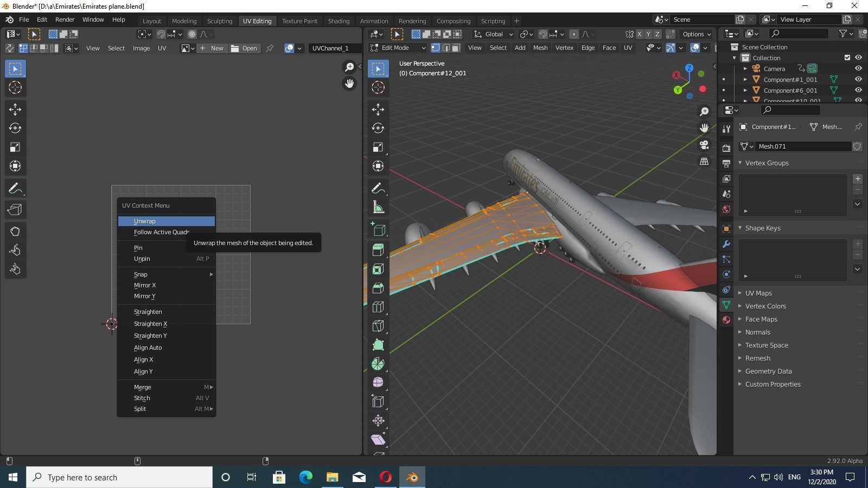Select the Annotate tool in UV editor
Image resolution: width=868 pixels, height=488 pixels.
pyautogui.click(x=15, y=188)
